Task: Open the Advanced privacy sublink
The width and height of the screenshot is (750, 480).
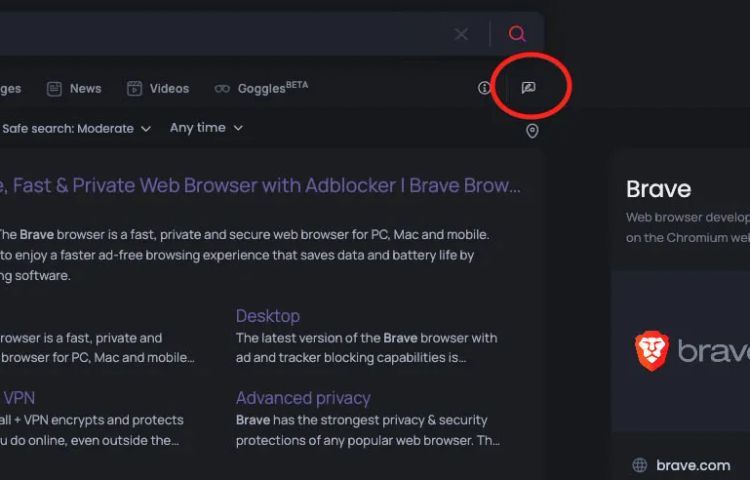Action: 303,398
